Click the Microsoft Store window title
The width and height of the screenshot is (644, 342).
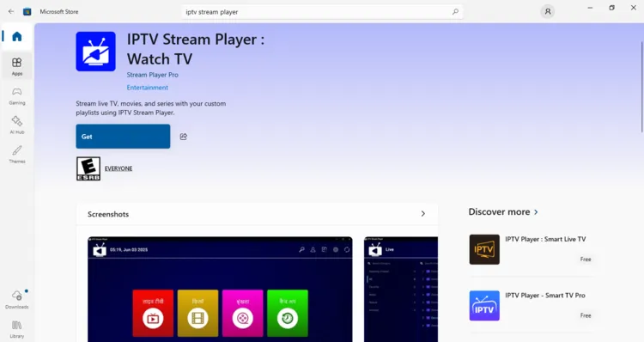click(58, 11)
